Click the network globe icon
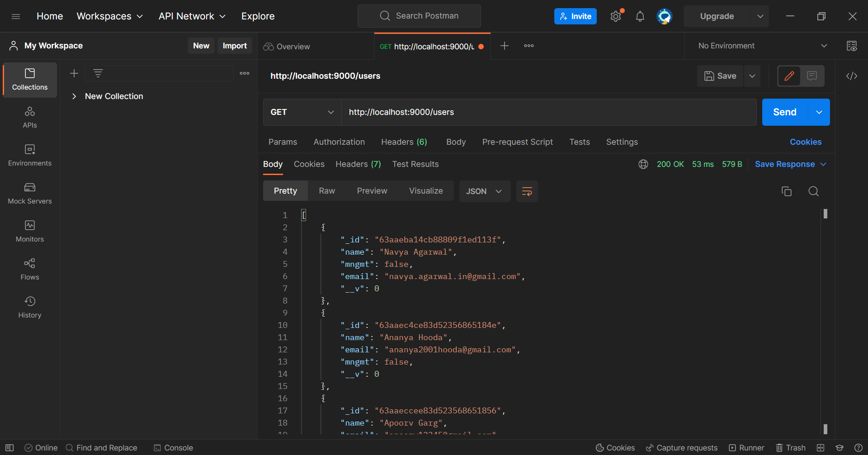The height and width of the screenshot is (455, 868). point(643,164)
